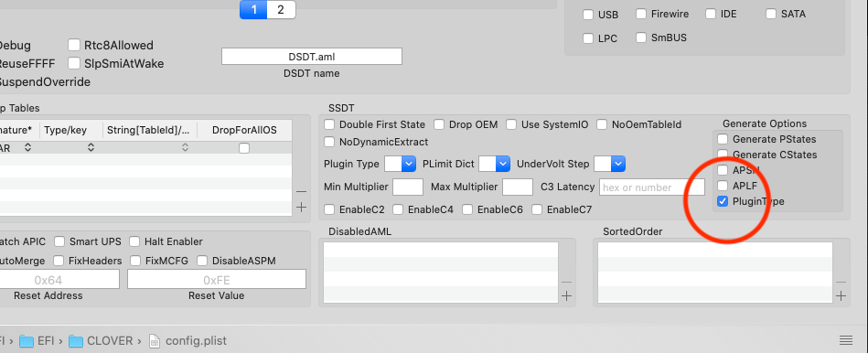Enable the EnableC6 checkbox

[x=467, y=209]
